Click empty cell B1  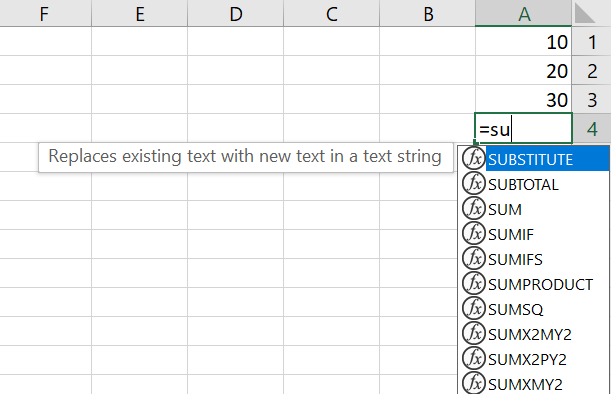coord(427,41)
